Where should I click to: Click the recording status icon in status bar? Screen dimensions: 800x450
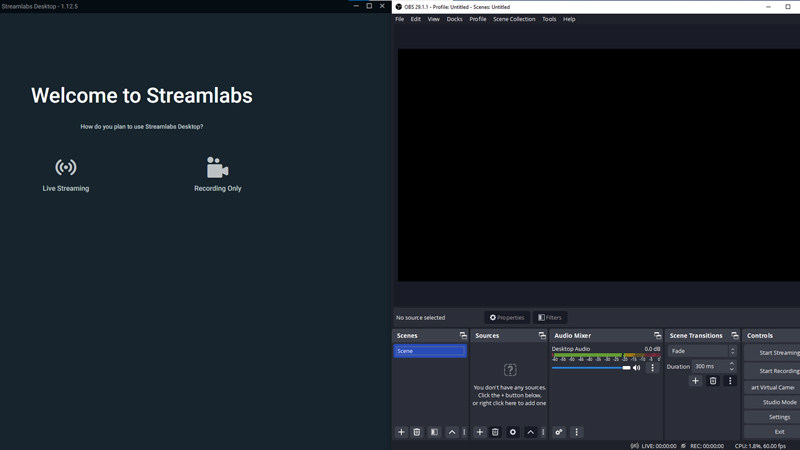click(684, 446)
